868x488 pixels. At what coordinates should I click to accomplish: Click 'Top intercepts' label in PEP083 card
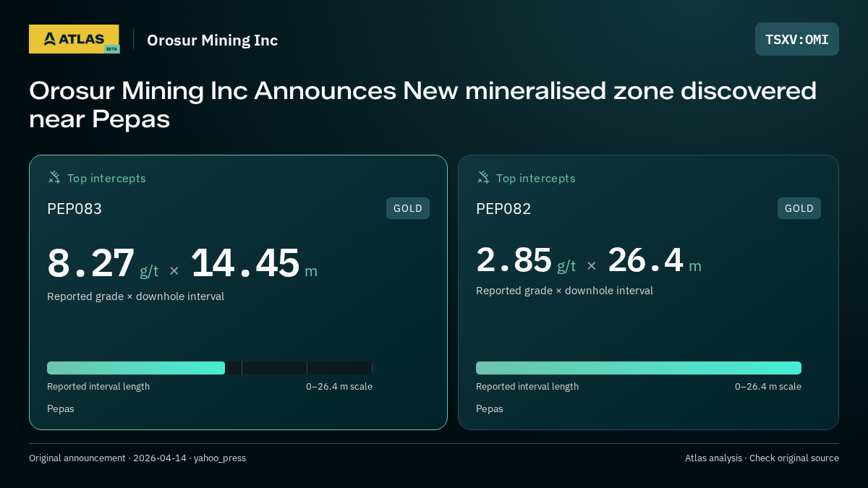coord(106,178)
